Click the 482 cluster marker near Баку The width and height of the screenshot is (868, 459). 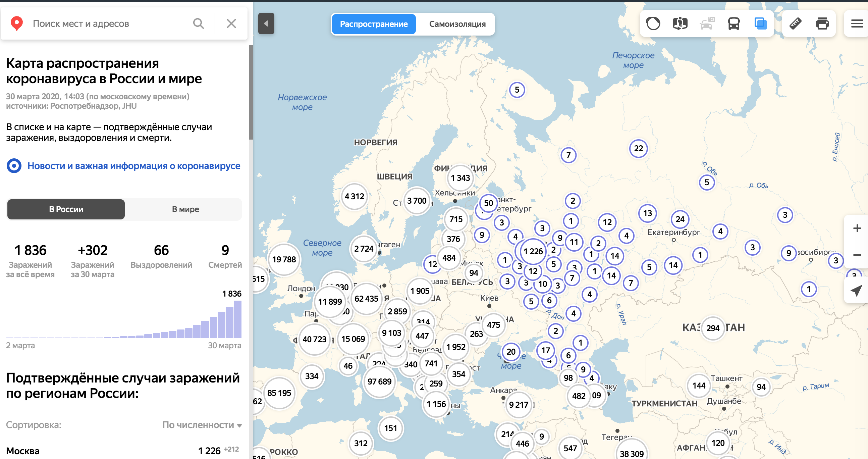coord(579,396)
